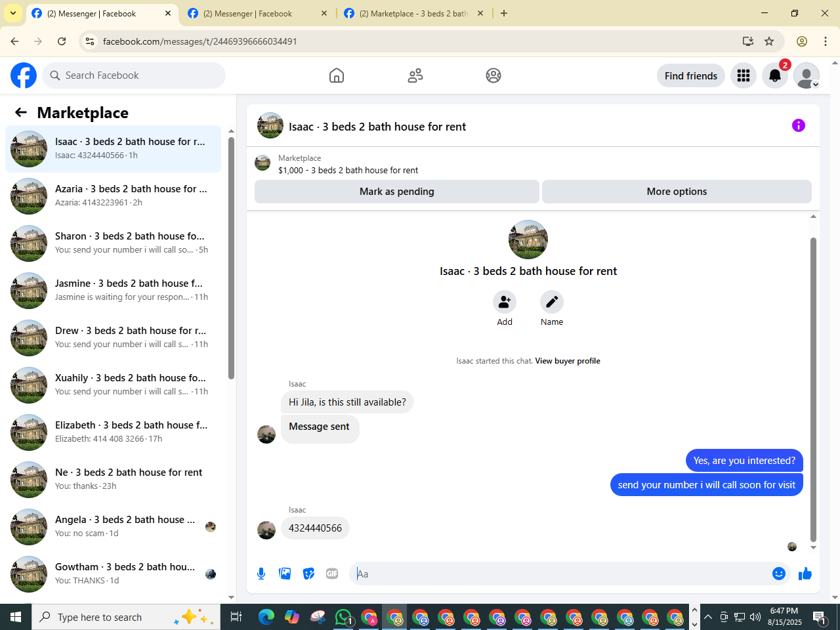Image resolution: width=840 pixels, height=630 pixels.
Task: Click the back arrow beside Marketplace
Action: (x=21, y=112)
